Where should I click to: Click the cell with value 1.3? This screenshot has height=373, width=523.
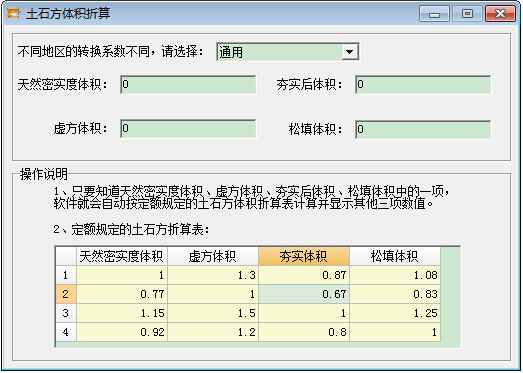coord(213,275)
